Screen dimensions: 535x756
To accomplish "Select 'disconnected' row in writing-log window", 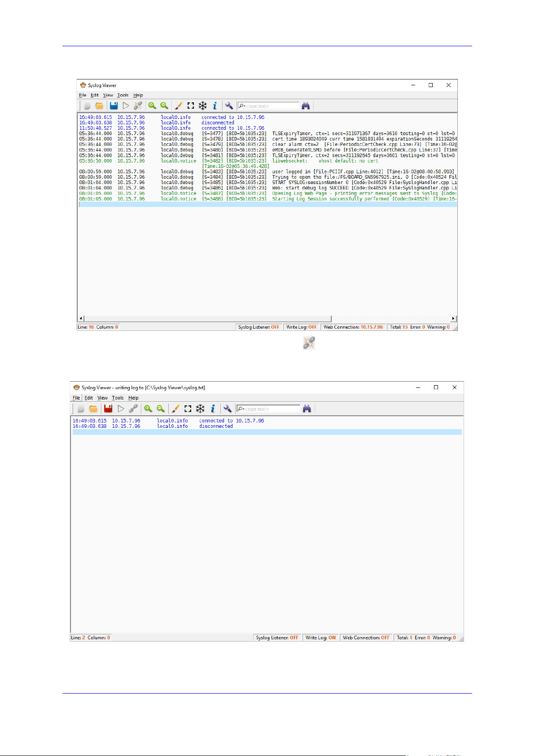I will pos(267,426).
